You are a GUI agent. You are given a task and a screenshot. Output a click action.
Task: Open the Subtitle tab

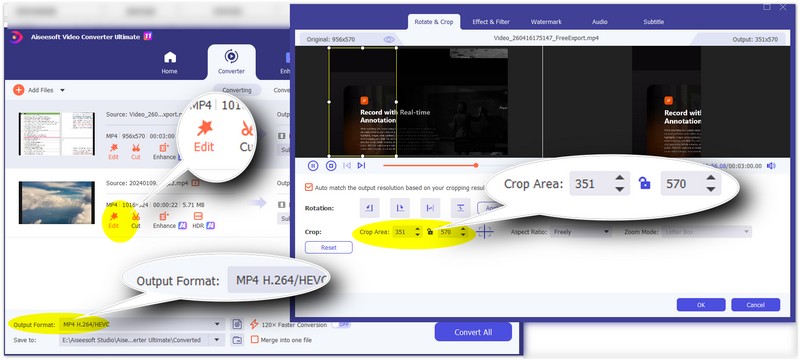point(654,22)
